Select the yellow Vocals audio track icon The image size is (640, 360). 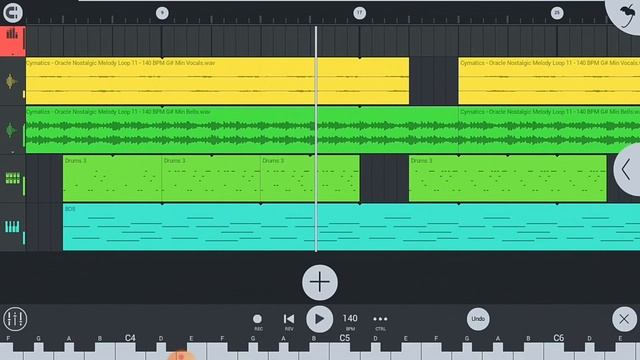[x=11, y=81]
